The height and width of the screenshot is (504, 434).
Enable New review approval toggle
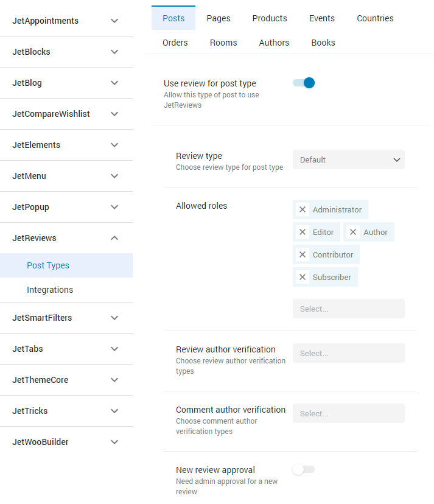coord(304,469)
